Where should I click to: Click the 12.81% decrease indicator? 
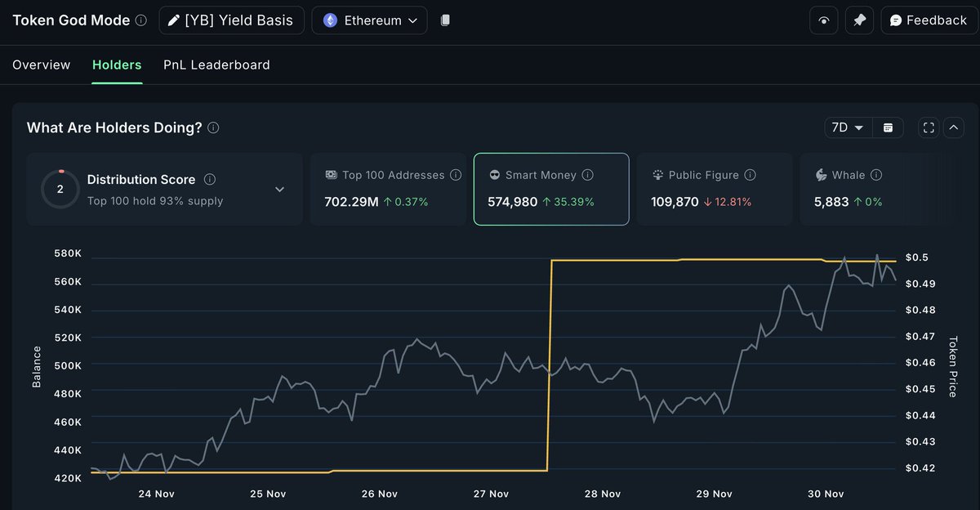(728, 201)
